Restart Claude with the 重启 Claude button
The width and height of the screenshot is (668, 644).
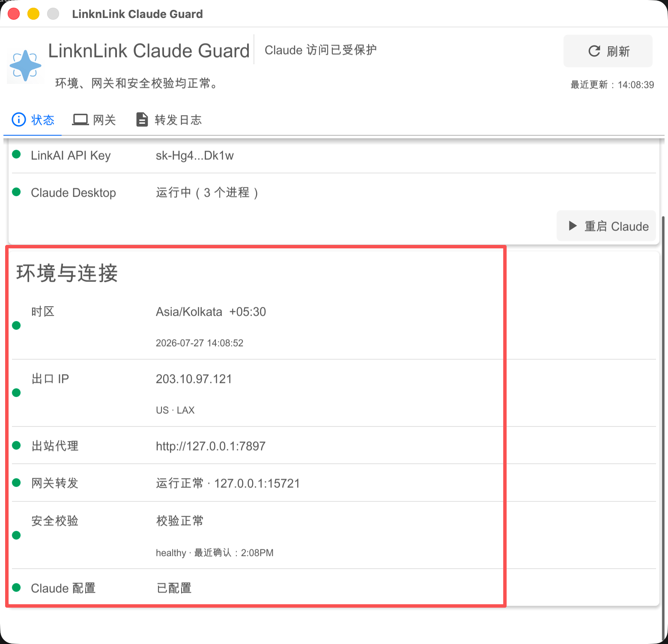click(606, 226)
